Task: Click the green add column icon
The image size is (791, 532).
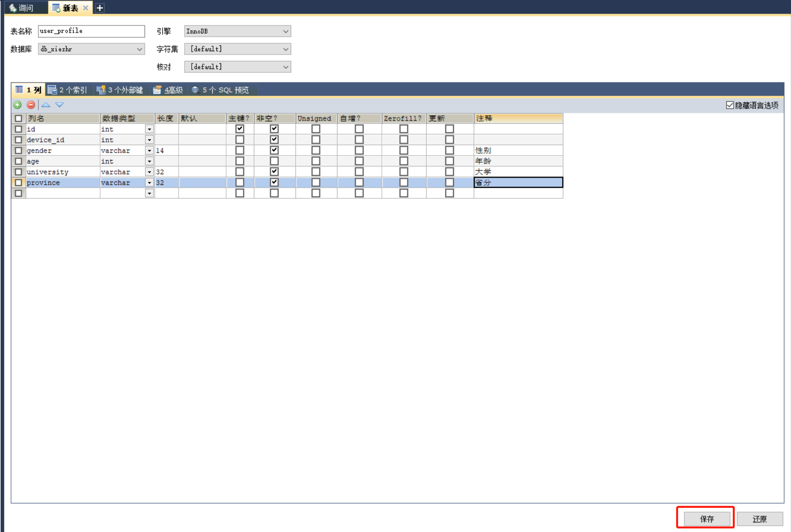Action: point(17,105)
